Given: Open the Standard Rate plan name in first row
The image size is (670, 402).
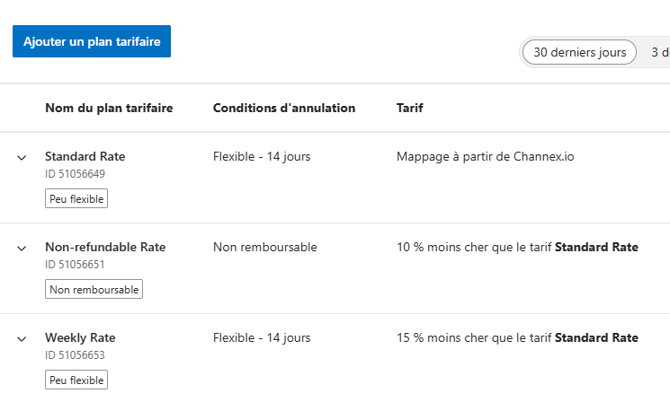Looking at the screenshot, I should [x=85, y=156].
